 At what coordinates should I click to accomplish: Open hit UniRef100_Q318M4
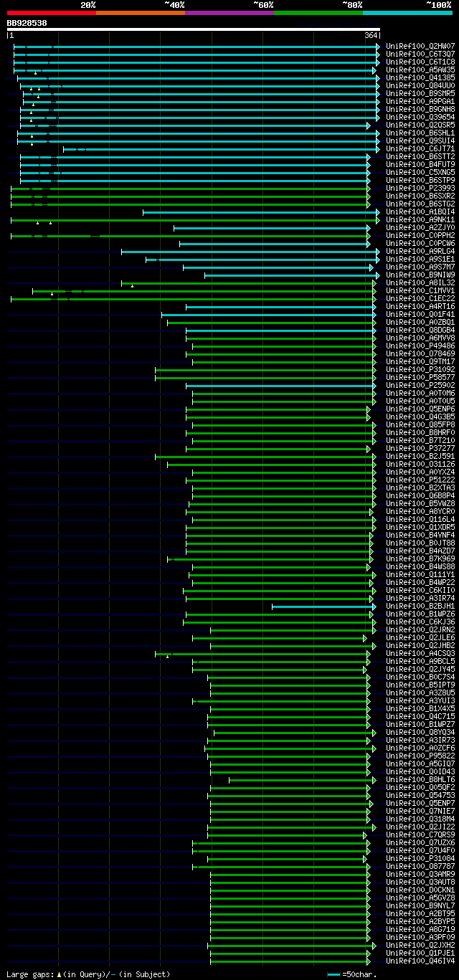pos(420,819)
